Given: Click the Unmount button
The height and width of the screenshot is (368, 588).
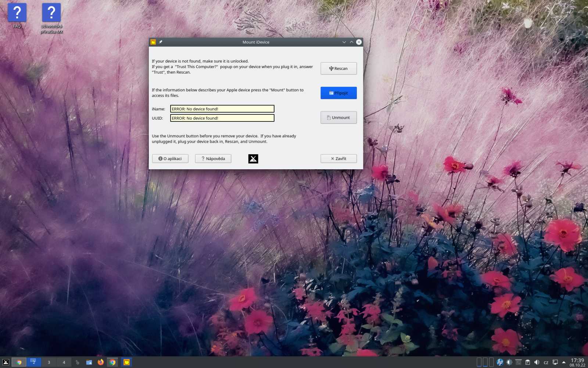Looking at the screenshot, I should [x=338, y=118].
